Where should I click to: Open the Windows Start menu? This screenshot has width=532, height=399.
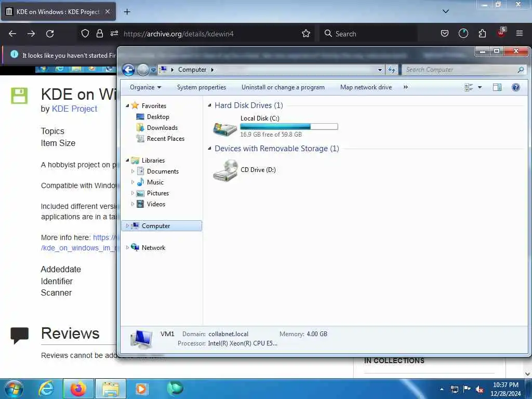[14, 389]
